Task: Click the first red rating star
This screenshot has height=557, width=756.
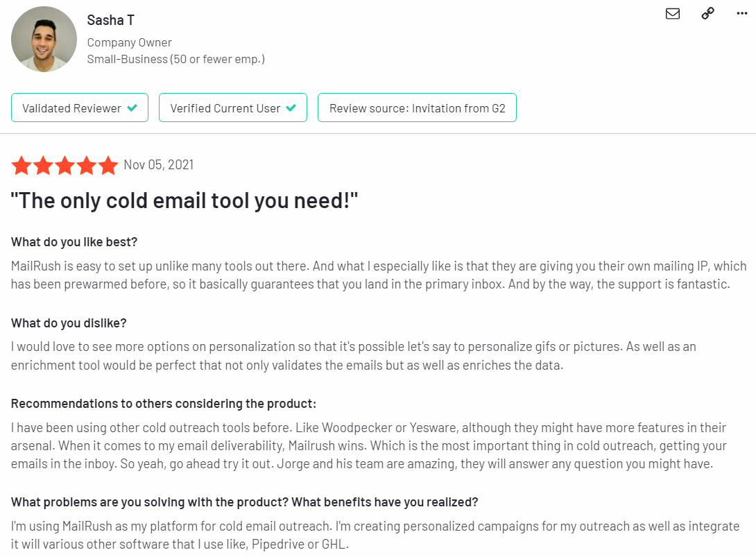Action: [x=22, y=165]
